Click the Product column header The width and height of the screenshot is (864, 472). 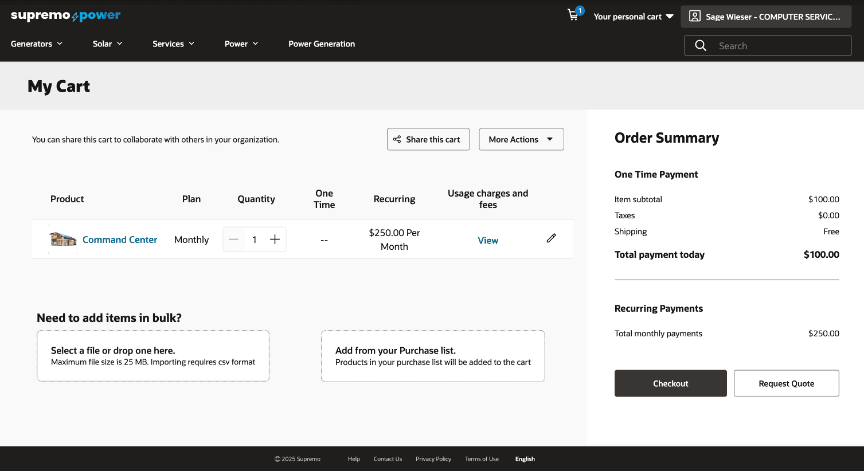coord(67,199)
